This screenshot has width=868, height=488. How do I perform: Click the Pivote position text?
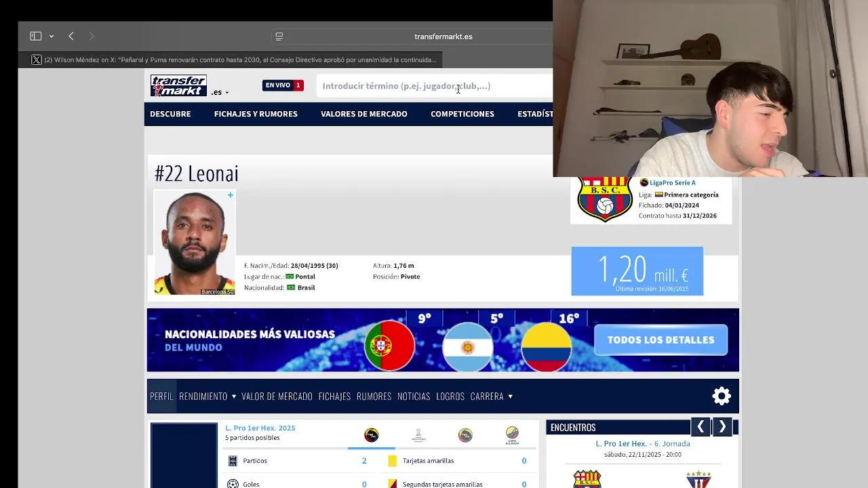point(410,277)
